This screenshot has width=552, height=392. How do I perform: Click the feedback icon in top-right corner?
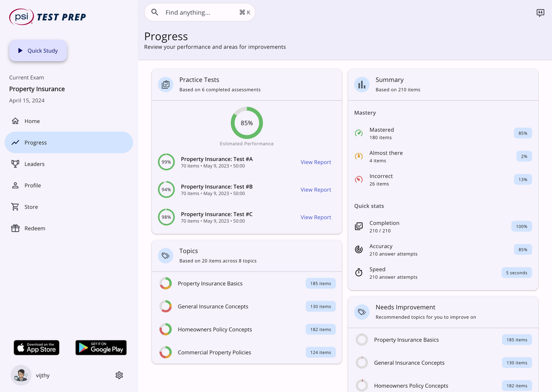click(x=540, y=13)
